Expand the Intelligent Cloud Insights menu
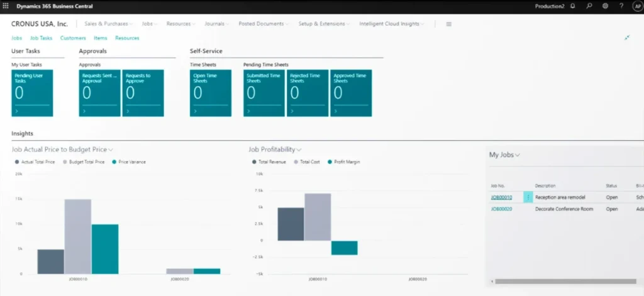 (392, 24)
